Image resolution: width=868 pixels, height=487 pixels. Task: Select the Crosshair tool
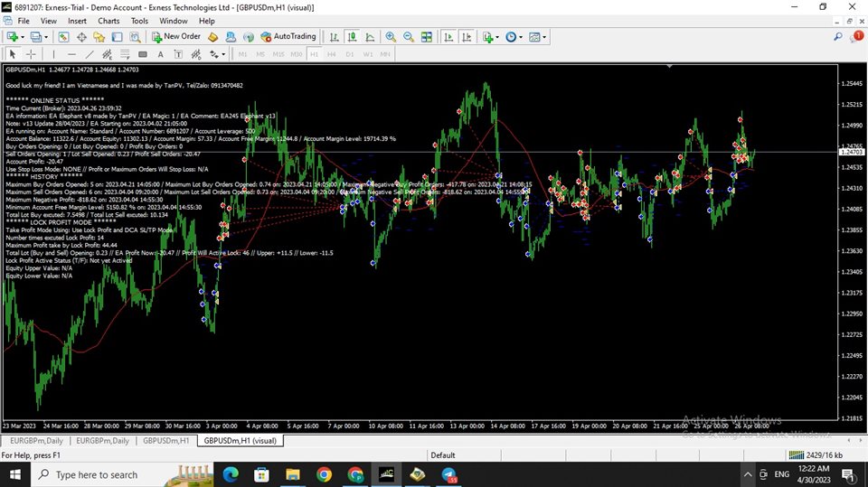pos(31,54)
